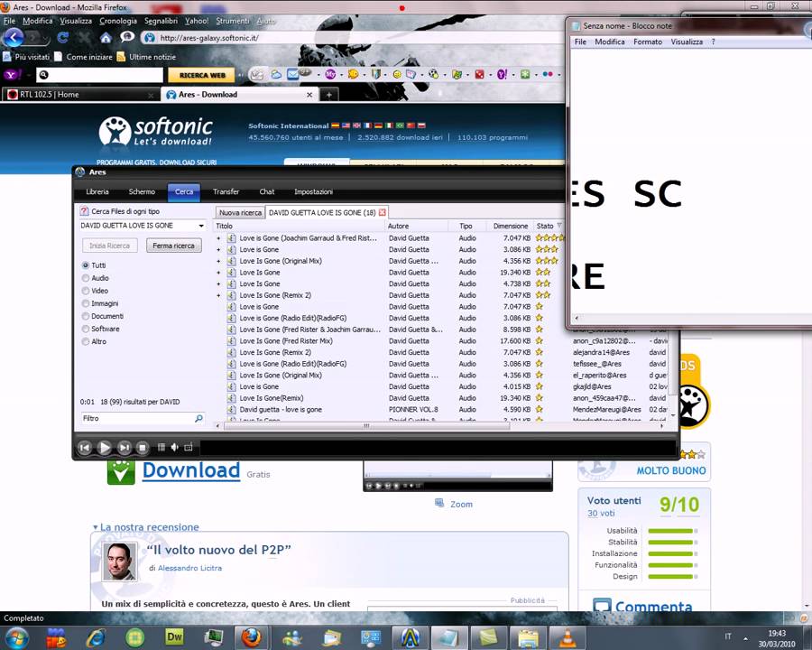
Task: Open Internet Explorer from taskbar
Action: tap(96, 637)
